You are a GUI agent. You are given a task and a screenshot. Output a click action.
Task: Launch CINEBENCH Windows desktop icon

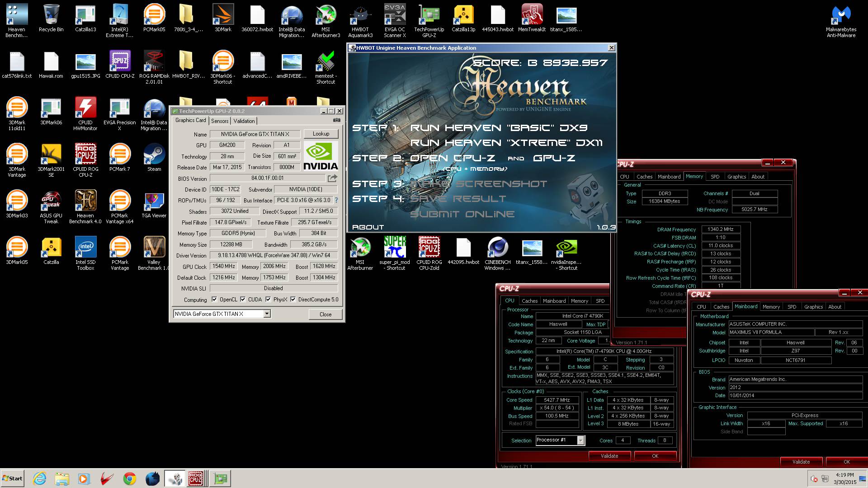[498, 253]
